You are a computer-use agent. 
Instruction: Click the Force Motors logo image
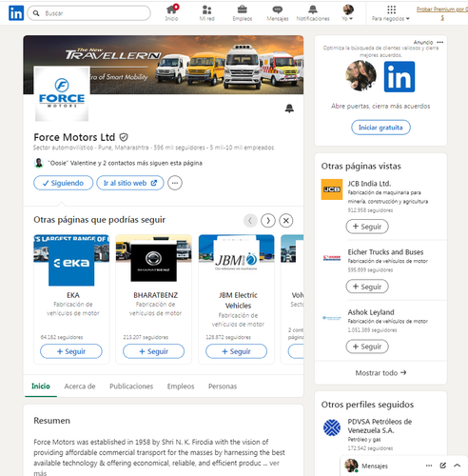(62, 94)
